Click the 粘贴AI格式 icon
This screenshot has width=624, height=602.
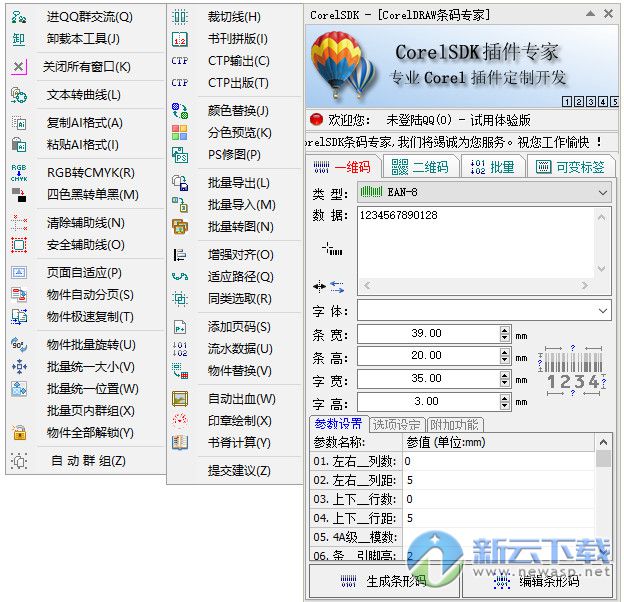(x=19, y=145)
